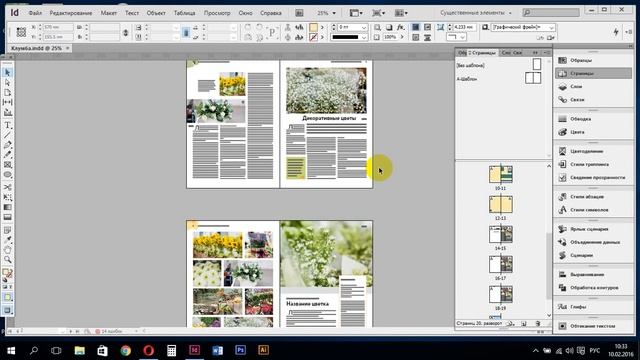This screenshot has height=360, width=640.
Task: Select spread 10-11 thumbnail in Pages panel
Action: [500, 174]
